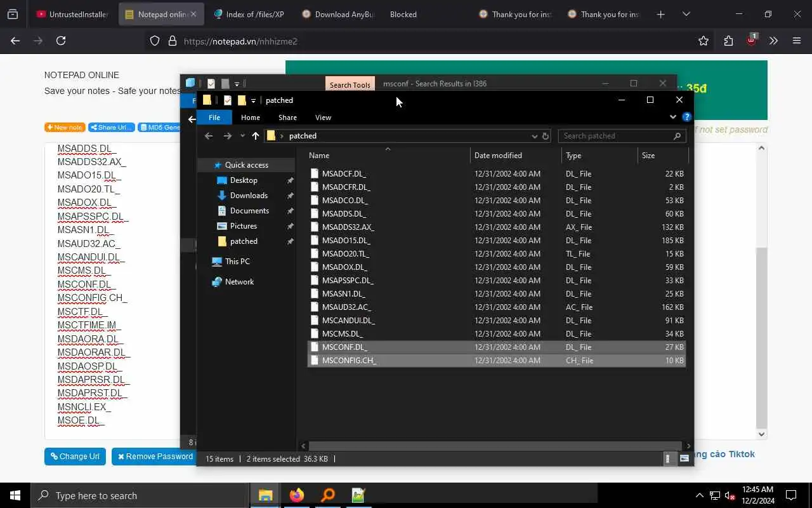Click uBlock Origin shield toolbar icon

pyautogui.click(x=751, y=40)
